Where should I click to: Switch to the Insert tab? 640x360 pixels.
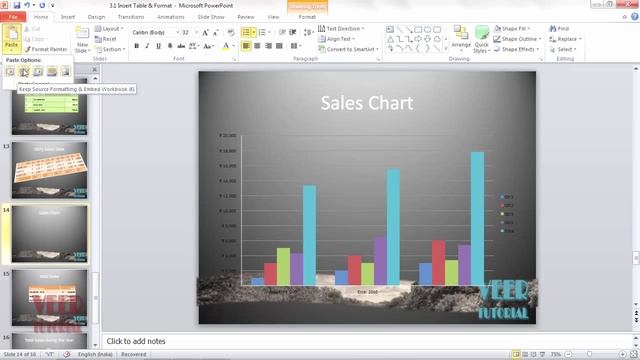(68, 17)
